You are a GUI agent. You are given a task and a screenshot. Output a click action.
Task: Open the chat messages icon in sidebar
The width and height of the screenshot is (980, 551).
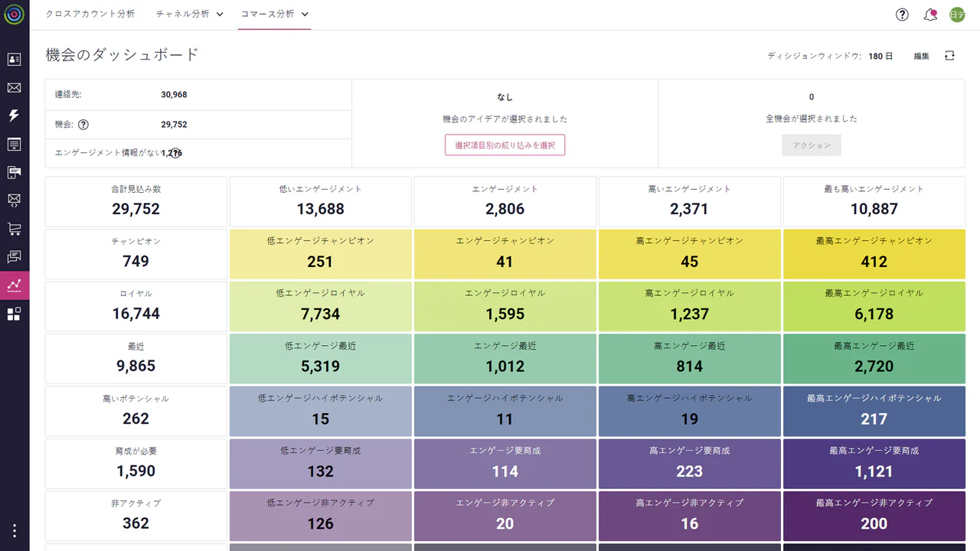pyautogui.click(x=14, y=257)
